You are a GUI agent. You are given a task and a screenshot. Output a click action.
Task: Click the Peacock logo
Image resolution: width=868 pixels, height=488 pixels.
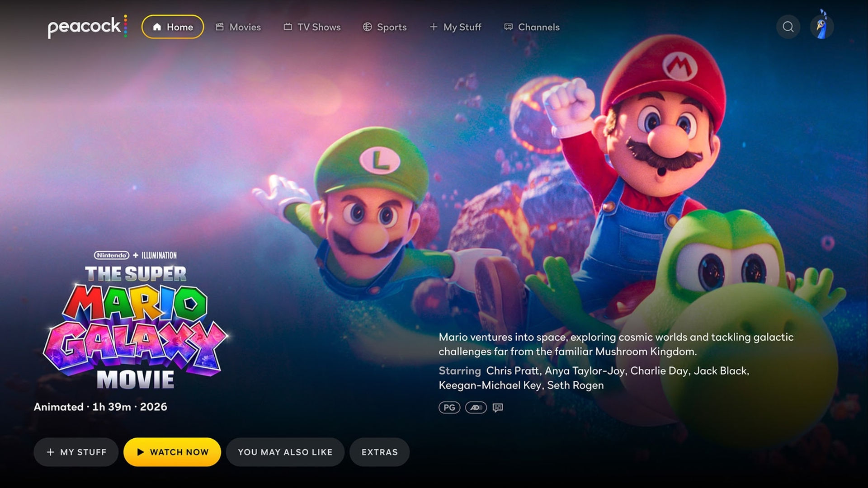(x=87, y=27)
